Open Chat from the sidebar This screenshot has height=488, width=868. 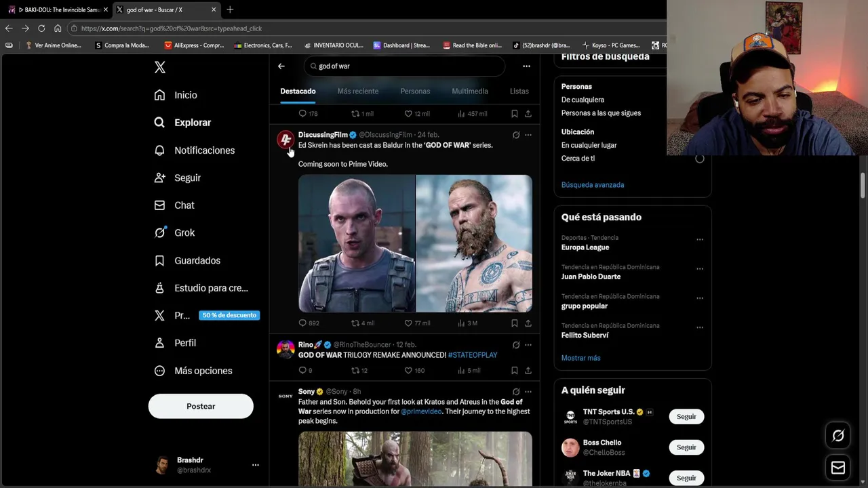174,205
